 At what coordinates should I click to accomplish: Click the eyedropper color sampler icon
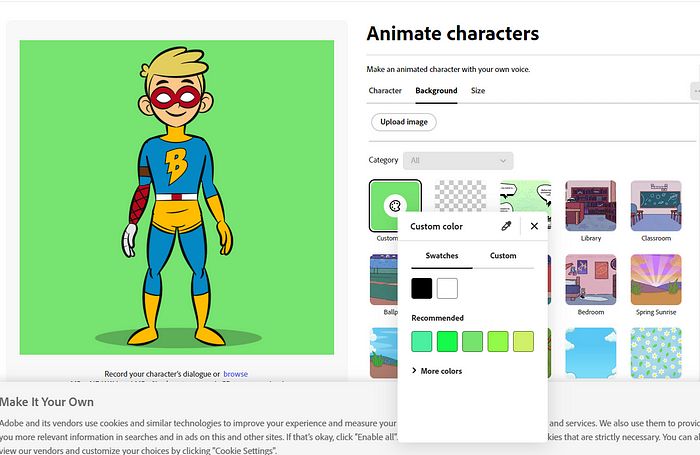pyautogui.click(x=507, y=226)
